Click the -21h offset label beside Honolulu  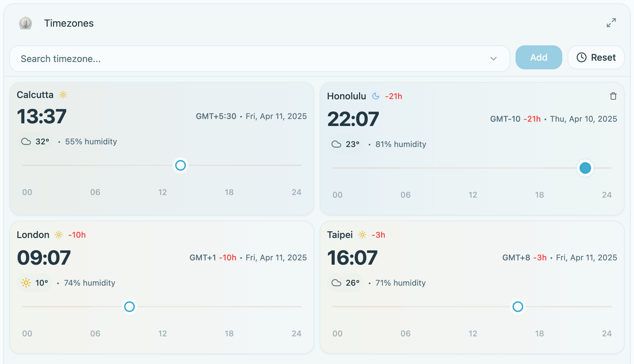[x=393, y=96]
